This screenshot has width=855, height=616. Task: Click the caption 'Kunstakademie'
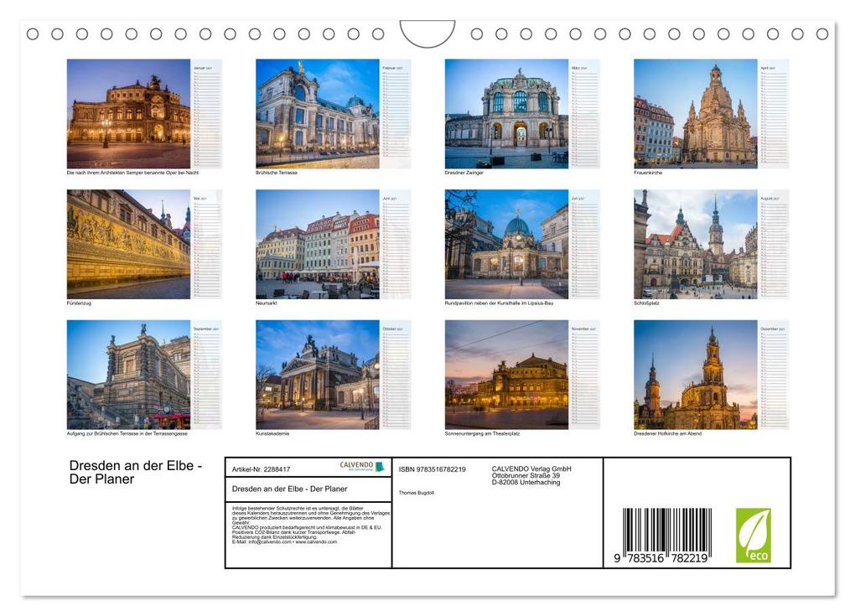pos(272,434)
